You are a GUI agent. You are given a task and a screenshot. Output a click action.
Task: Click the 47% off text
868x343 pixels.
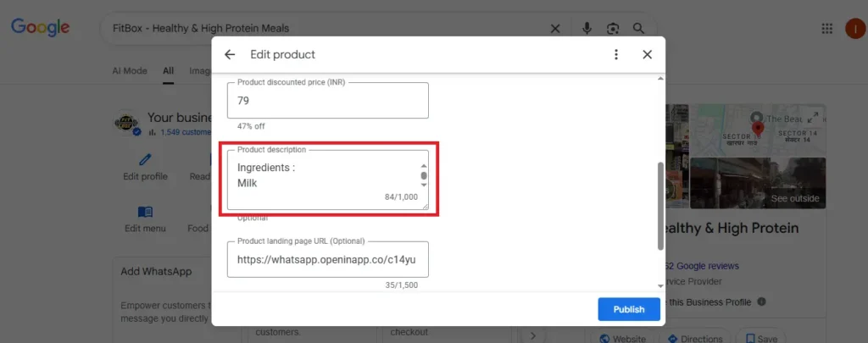click(x=251, y=126)
